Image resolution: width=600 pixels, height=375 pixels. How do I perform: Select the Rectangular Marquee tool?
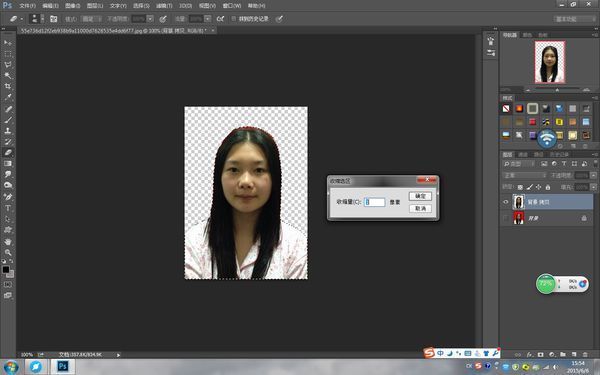[8, 54]
